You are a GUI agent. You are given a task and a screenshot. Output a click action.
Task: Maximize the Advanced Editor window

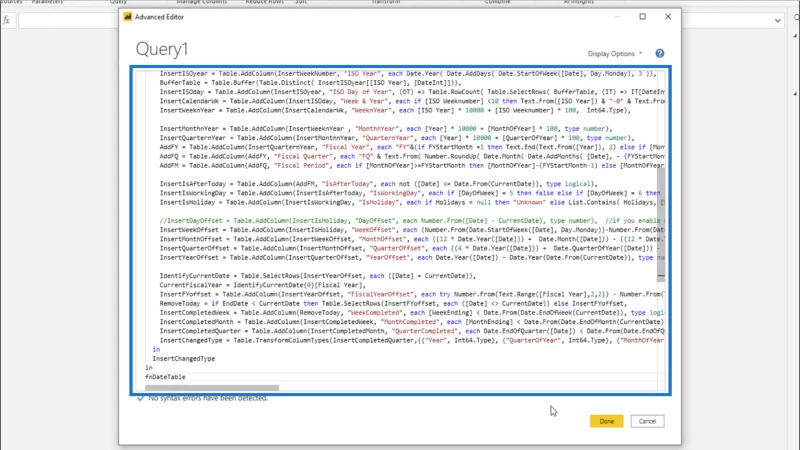click(642, 16)
